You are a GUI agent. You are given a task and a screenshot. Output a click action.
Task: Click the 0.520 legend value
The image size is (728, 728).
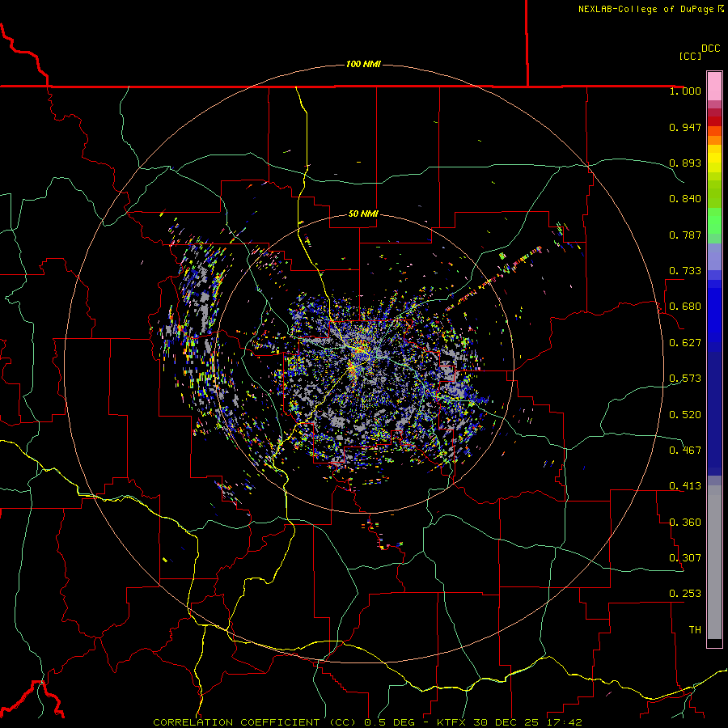tap(685, 415)
